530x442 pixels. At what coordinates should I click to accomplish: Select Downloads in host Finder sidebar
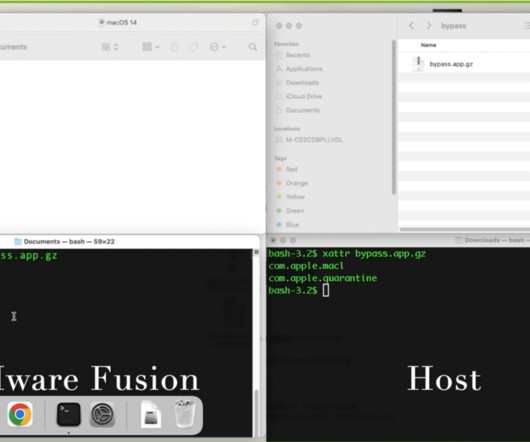point(302,83)
